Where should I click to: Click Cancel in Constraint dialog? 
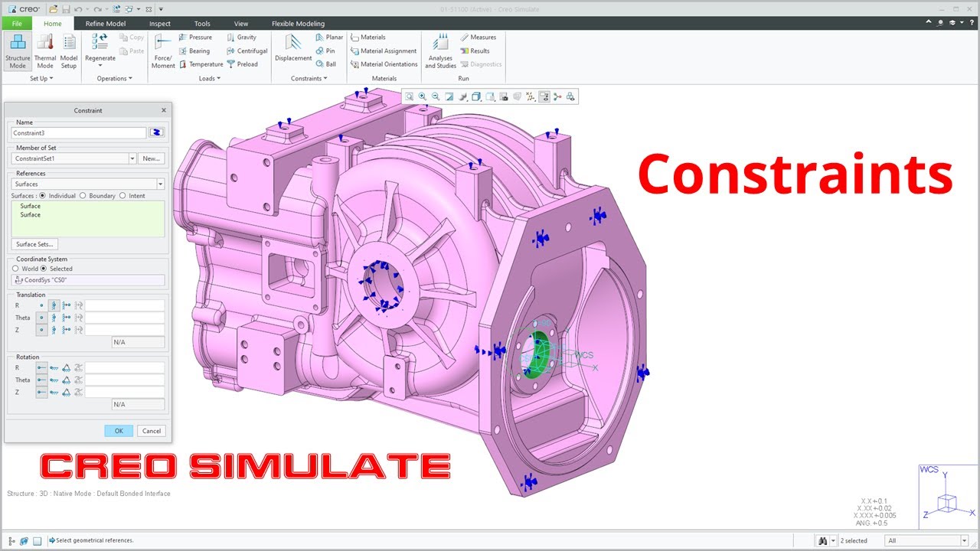click(152, 431)
